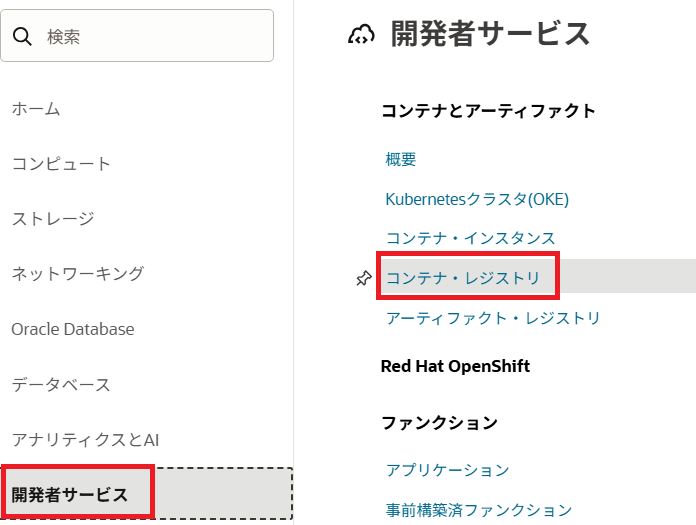Select the 開発者サービス menu item

(x=70, y=494)
